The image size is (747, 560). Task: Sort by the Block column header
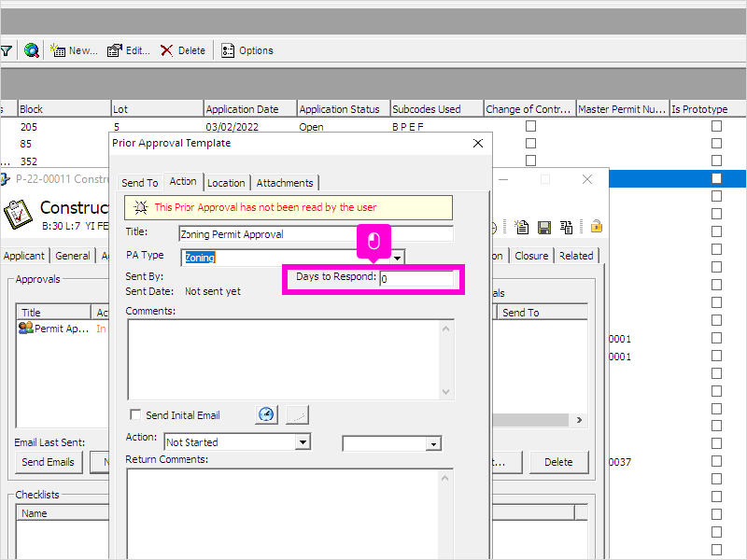(x=63, y=109)
